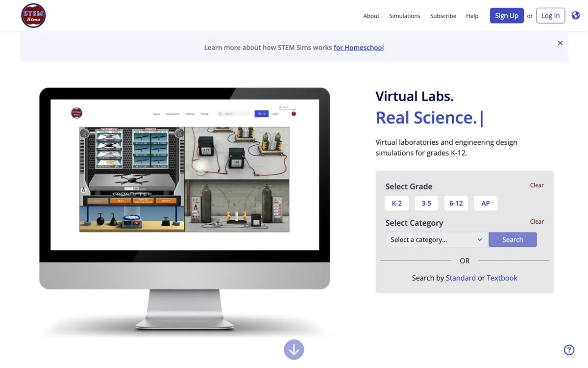This screenshot has height=368, width=588.
Task: Select the K-2 grade option
Action: point(397,203)
